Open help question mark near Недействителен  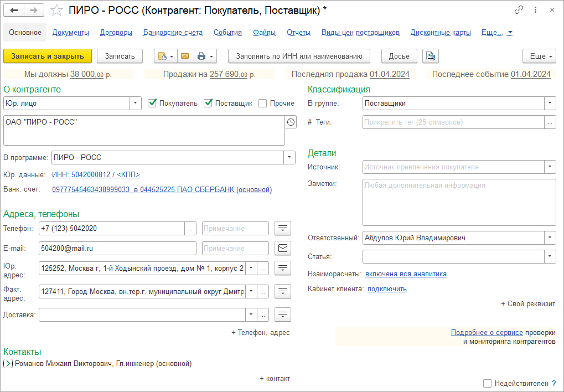(554, 384)
